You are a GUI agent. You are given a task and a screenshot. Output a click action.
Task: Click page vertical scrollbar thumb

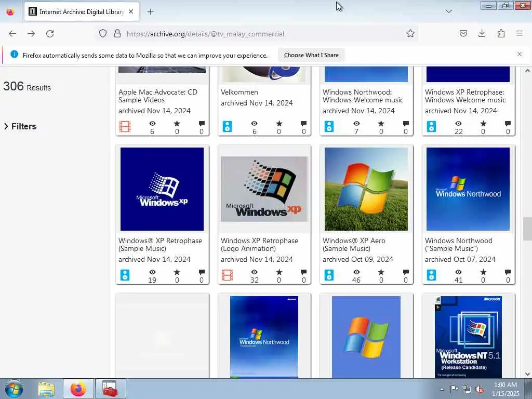tap(527, 229)
